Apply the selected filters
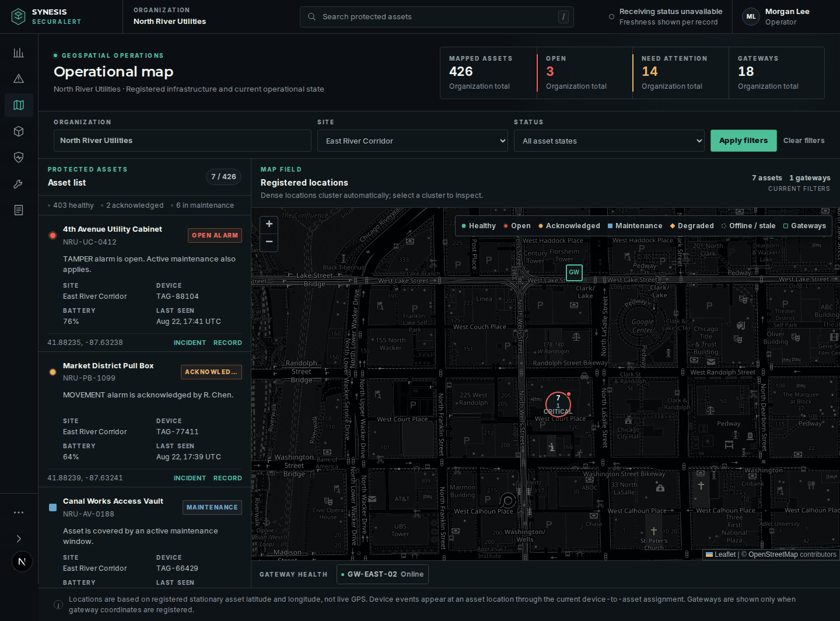 [x=743, y=141]
